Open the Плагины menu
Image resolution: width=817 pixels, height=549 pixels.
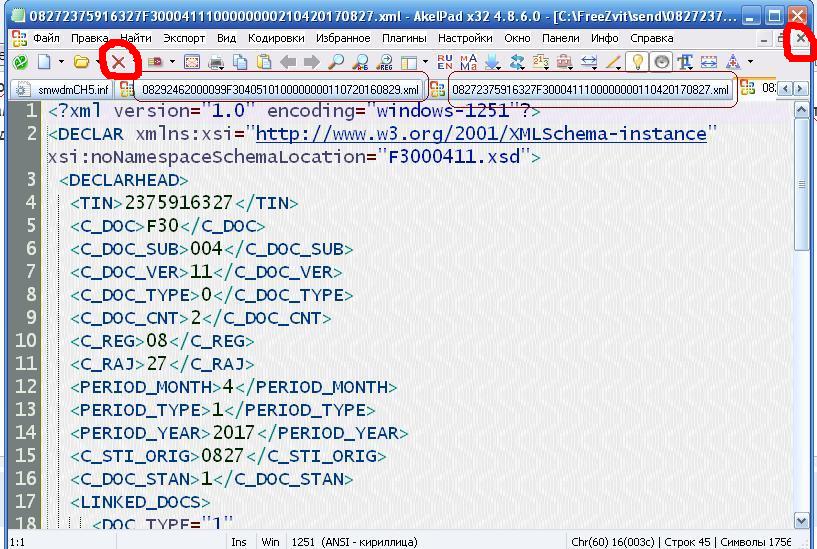coord(404,38)
